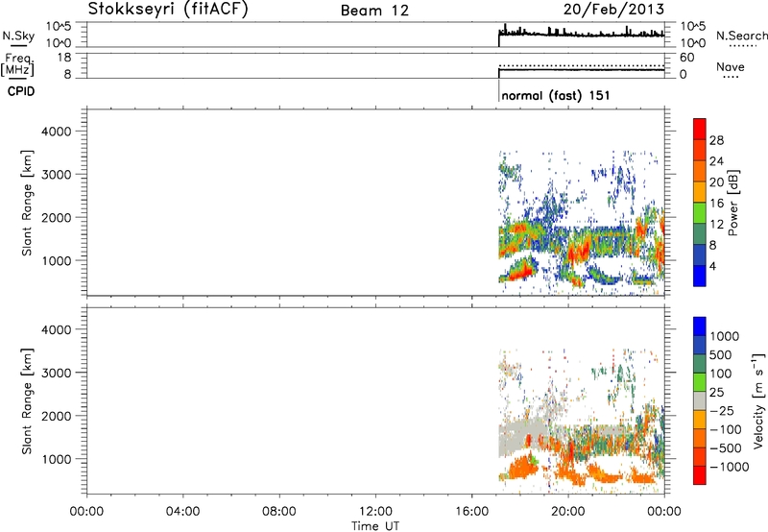Click the 'Power [dB]' colorbar label
Viewport: 768px width, 532px height.
click(x=732, y=203)
